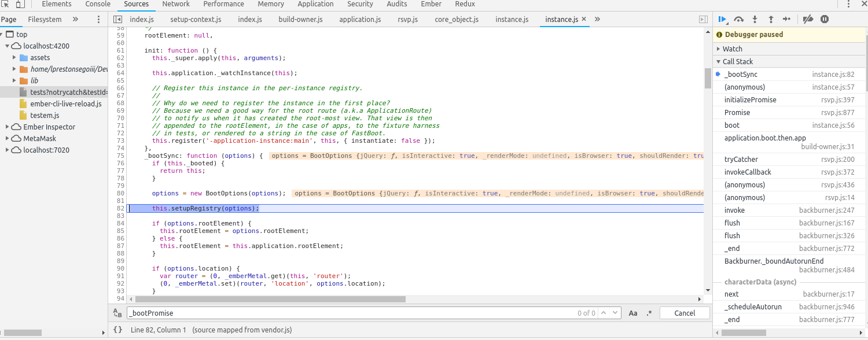
Task: Open core_object.js file tab
Action: 457,20
